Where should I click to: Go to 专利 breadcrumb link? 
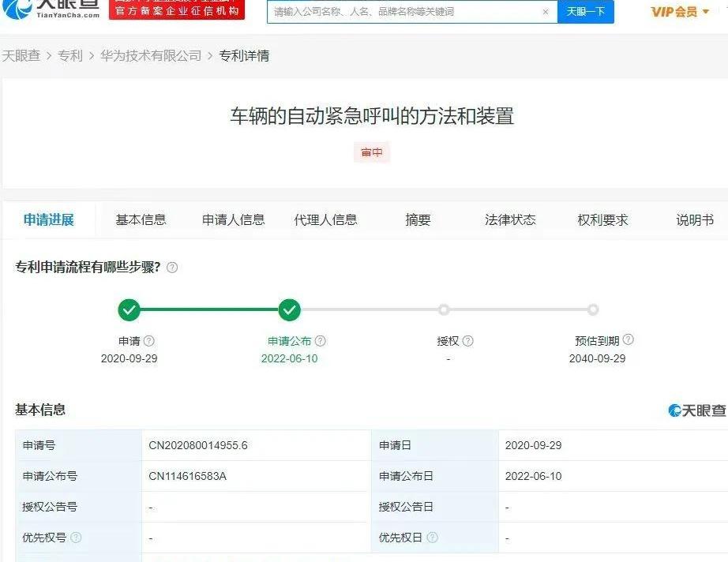pyautogui.click(x=70, y=56)
